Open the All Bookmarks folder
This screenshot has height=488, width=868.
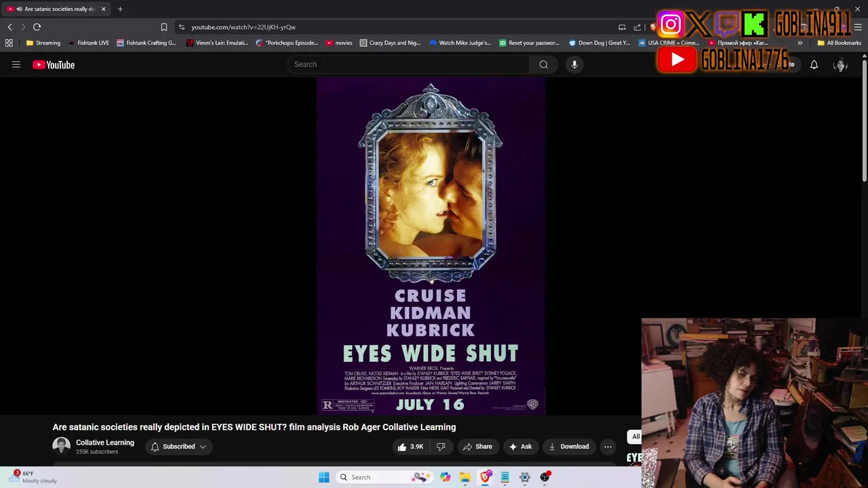point(839,43)
